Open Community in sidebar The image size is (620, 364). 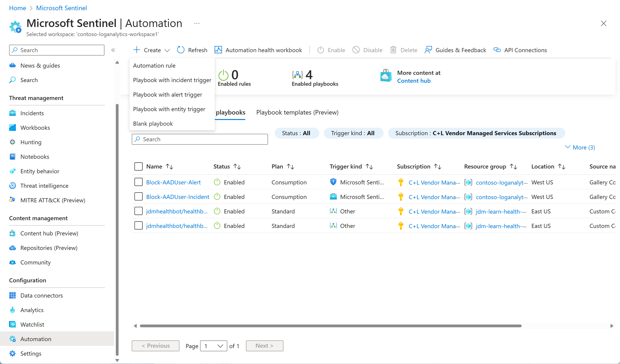coord(35,262)
